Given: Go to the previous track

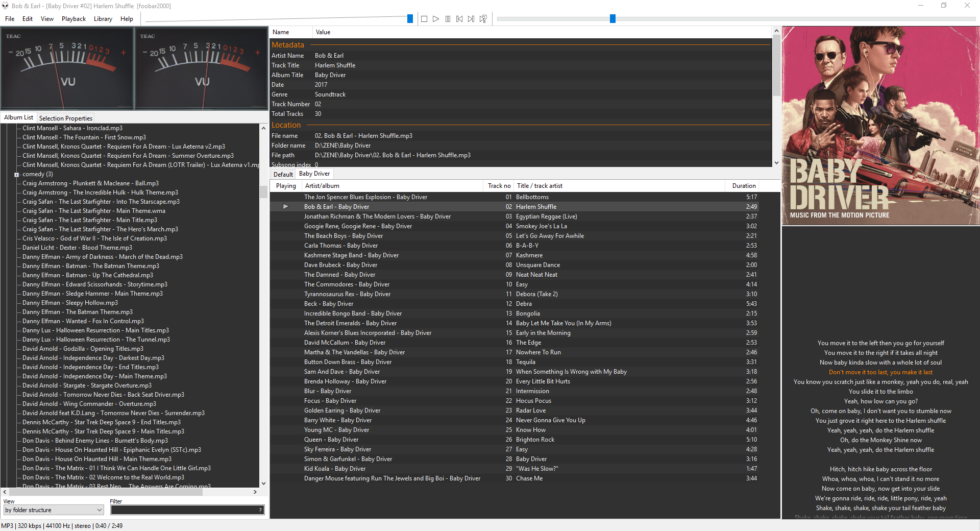Looking at the screenshot, I should [x=459, y=19].
